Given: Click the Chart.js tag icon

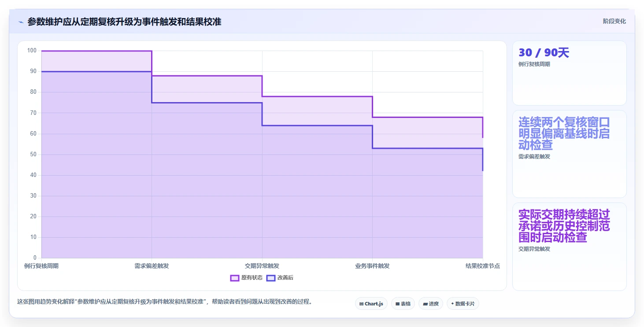Looking at the screenshot, I should [x=361, y=304].
